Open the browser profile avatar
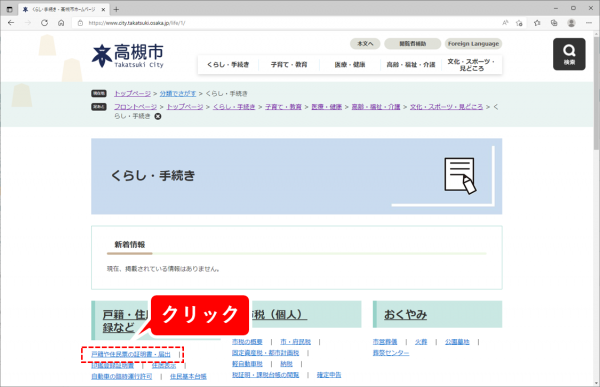This screenshot has height=387, width=600. click(571, 23)
